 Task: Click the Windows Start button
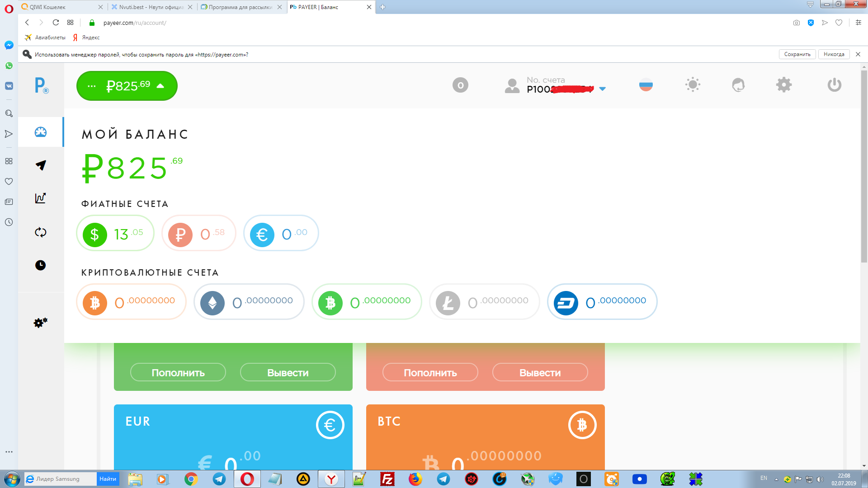12,479
